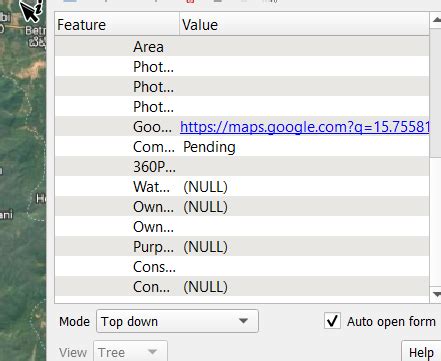Click the scrollbar down arrow

(x=436, y=294)
